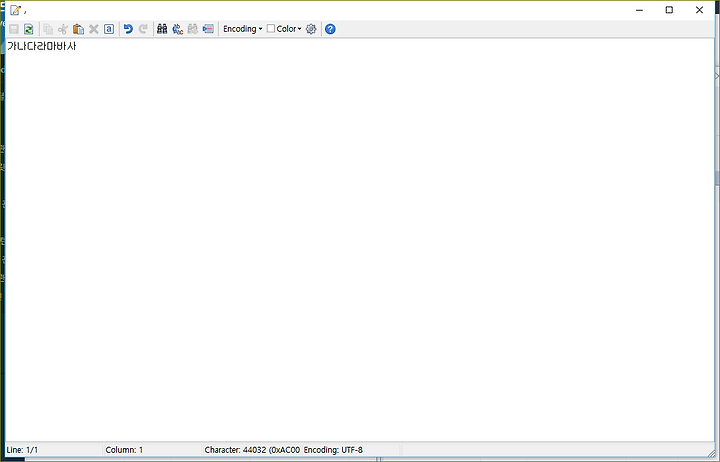Image resolution: width=720 pixels, height=462 pixels.
Task: Open Find with the binoculars icon
Action: pos(162,29)
